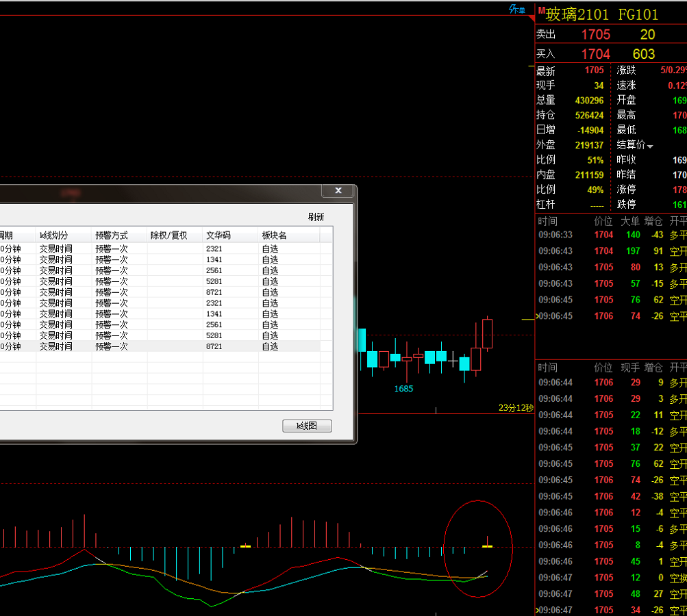
Task: Click the K线划分 column header
Action: (54, 235)
